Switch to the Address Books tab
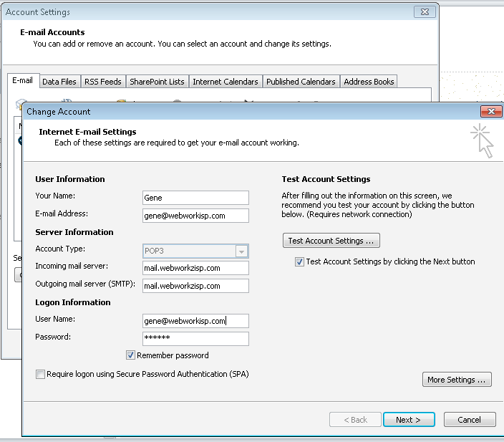Screen dimensions: 504x442 [x=369, y=82]
